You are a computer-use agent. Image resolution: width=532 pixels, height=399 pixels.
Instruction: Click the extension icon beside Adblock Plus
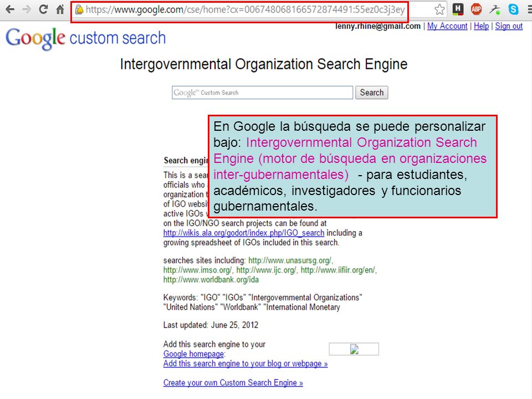pos(494,9)
